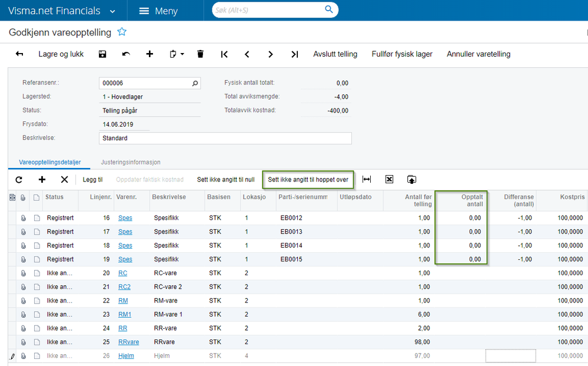Open the RM1 item link
Viewport: 588px width, 366px height.
[x=125, y=314]
